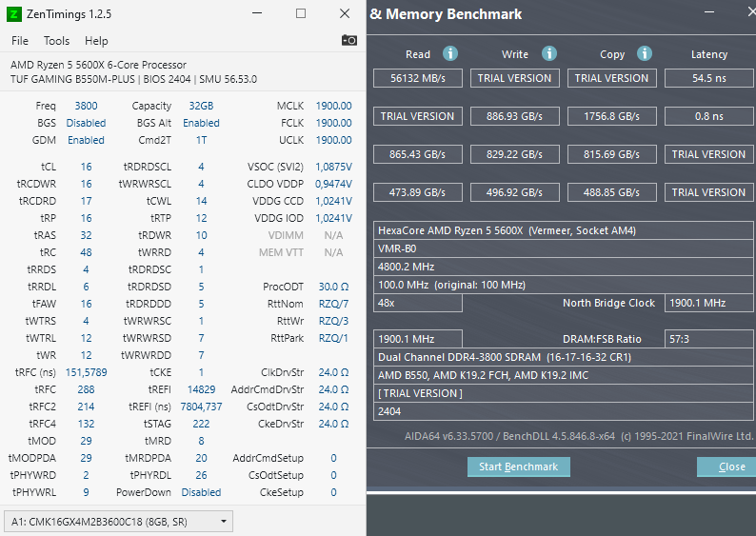The width and height of the screenshot is (756, 536).
Task: Click the tPHYRDL value 26
Action: pos(201,475)
